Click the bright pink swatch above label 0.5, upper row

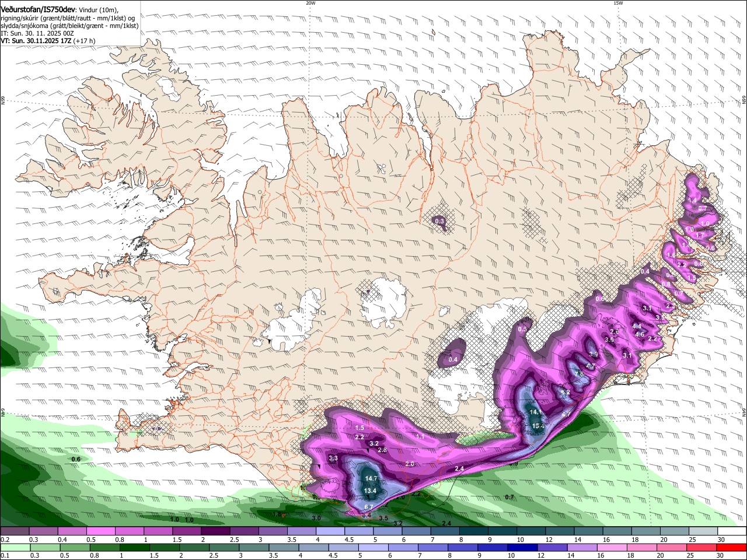[100, 531]
